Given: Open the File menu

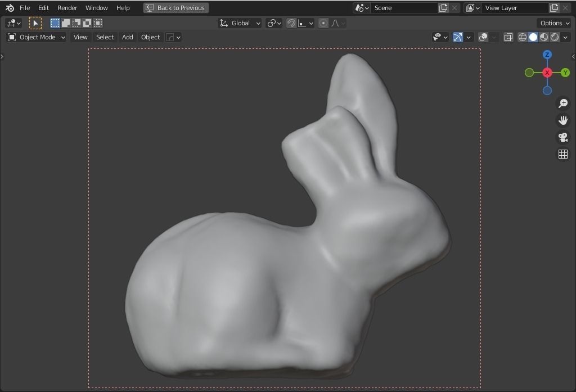Looking at the screenshot, I should pyautogui.click(x=25, y=8).
